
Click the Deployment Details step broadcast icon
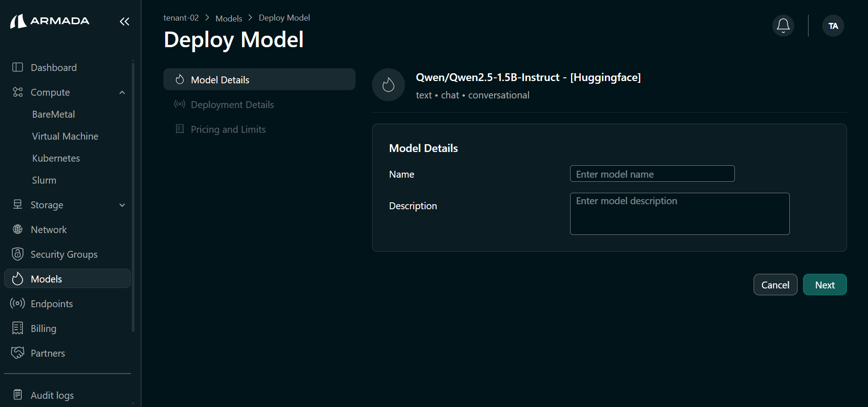point(180,104)
